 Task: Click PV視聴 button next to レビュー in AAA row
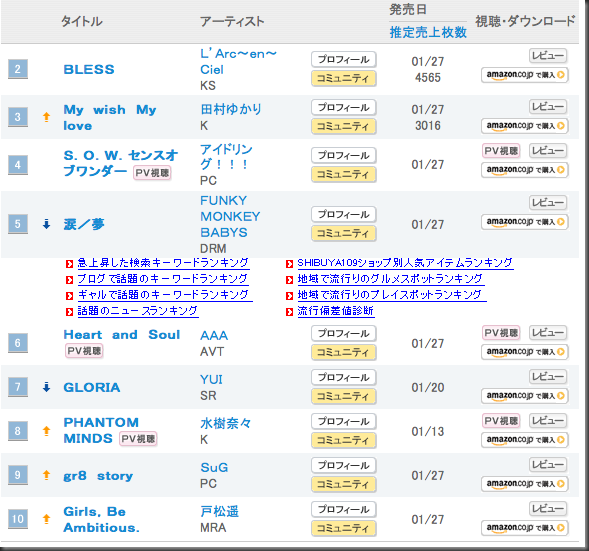coord(501,332)
